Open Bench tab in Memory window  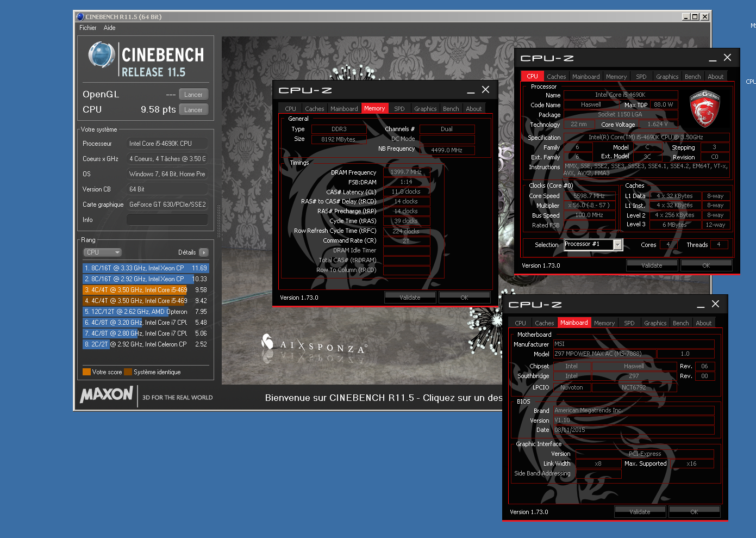(x=451, y=109)
